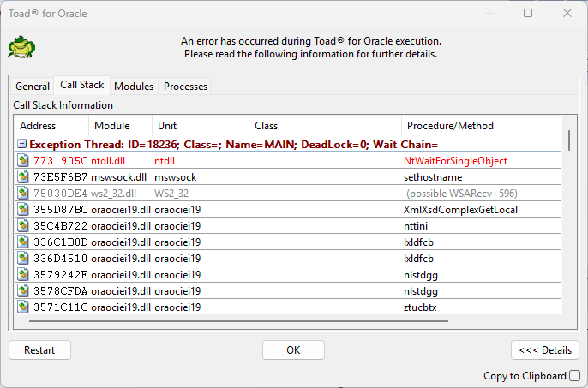
Task: Click the ws2_32.dll module cell
Action: pos(114,194)
